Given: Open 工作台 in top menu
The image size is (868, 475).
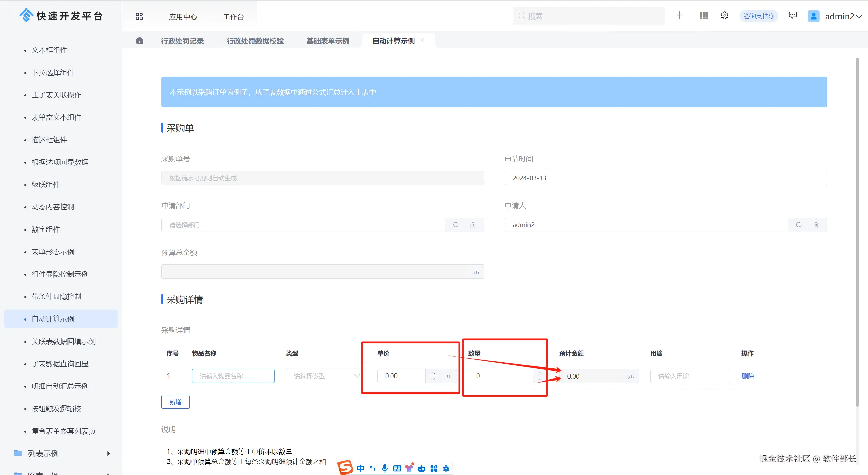Looking at the screenshot, I should [233, 16].
